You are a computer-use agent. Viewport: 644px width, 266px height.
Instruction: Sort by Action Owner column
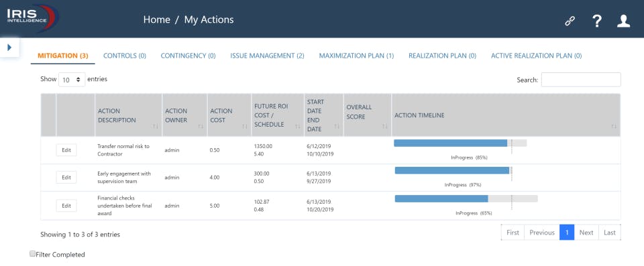pos(185,116)
